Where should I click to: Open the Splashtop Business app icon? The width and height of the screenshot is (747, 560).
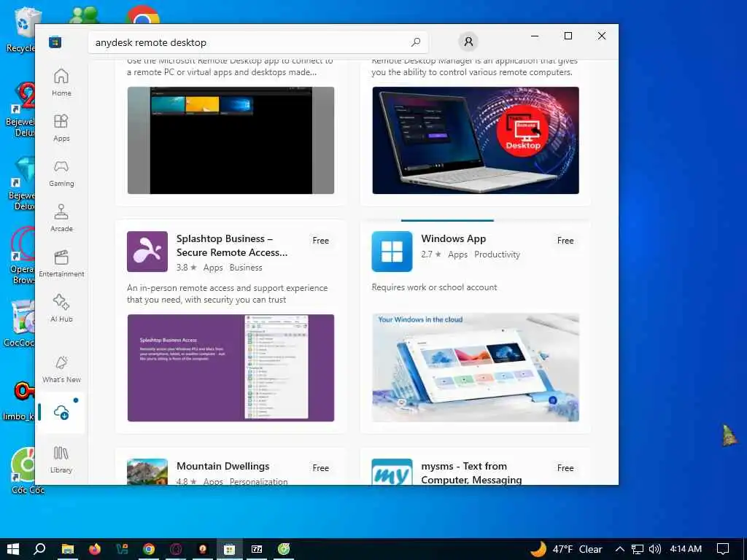click(x=147, y=252)
